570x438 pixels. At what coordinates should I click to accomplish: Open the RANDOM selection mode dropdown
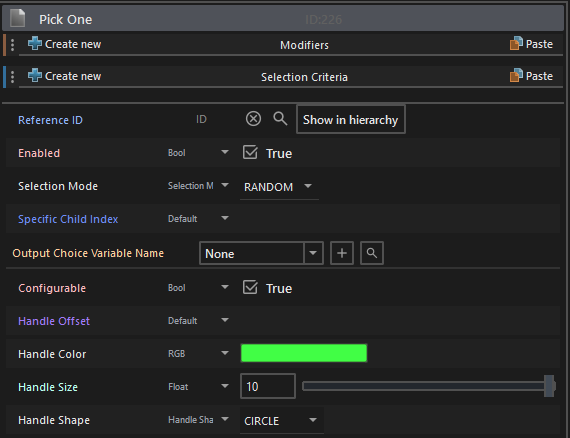279,187
